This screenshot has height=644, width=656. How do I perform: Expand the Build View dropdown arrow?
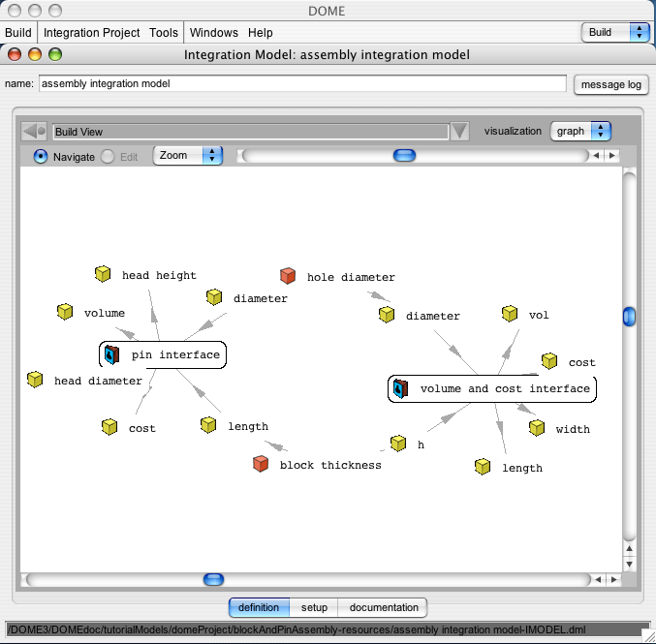[459, 132]
